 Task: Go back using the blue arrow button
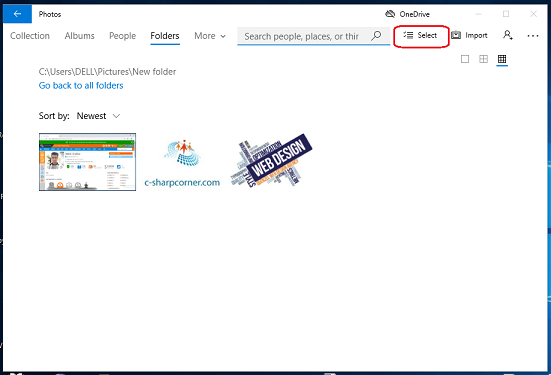17,14
